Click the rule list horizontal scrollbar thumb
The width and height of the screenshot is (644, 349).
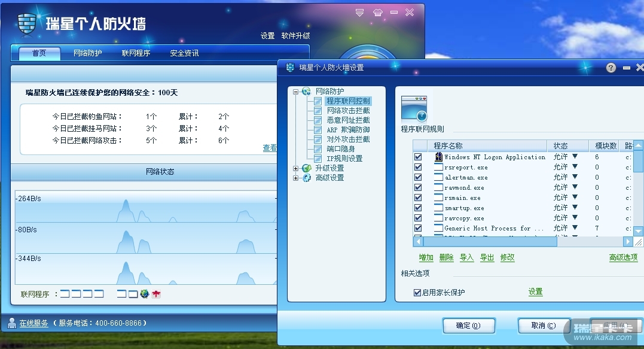coord(490,242)
